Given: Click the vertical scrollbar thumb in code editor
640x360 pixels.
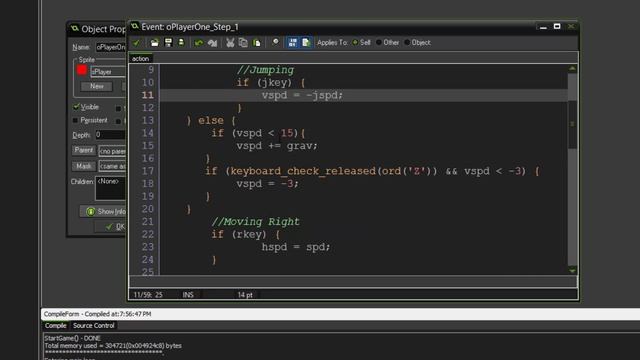Looking at the screenshot, I should click(x=572, y=124).
